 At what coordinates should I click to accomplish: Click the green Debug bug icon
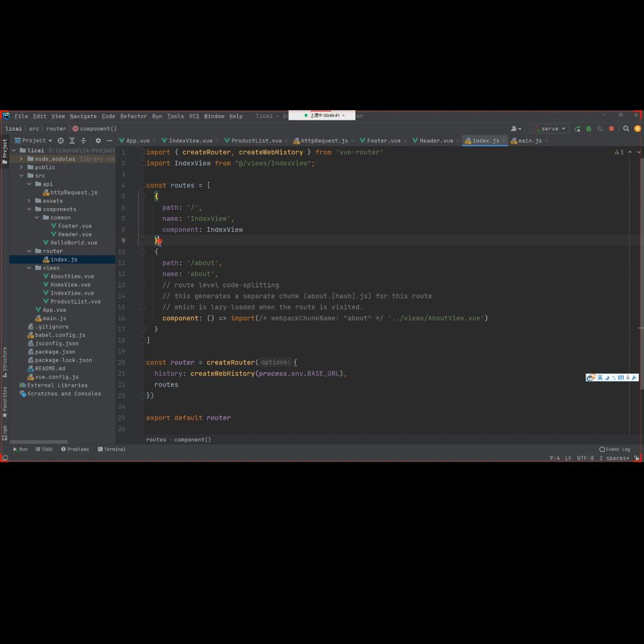589,129
